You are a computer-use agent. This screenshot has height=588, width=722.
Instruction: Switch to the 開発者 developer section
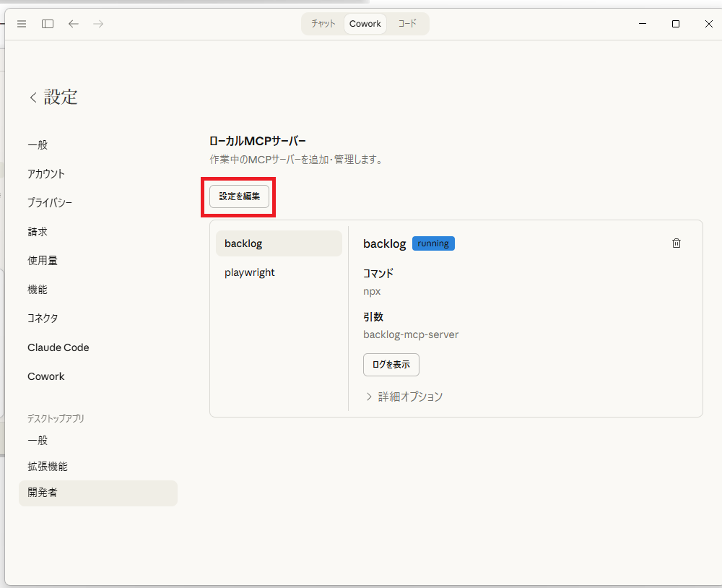[x=40, y=492]
